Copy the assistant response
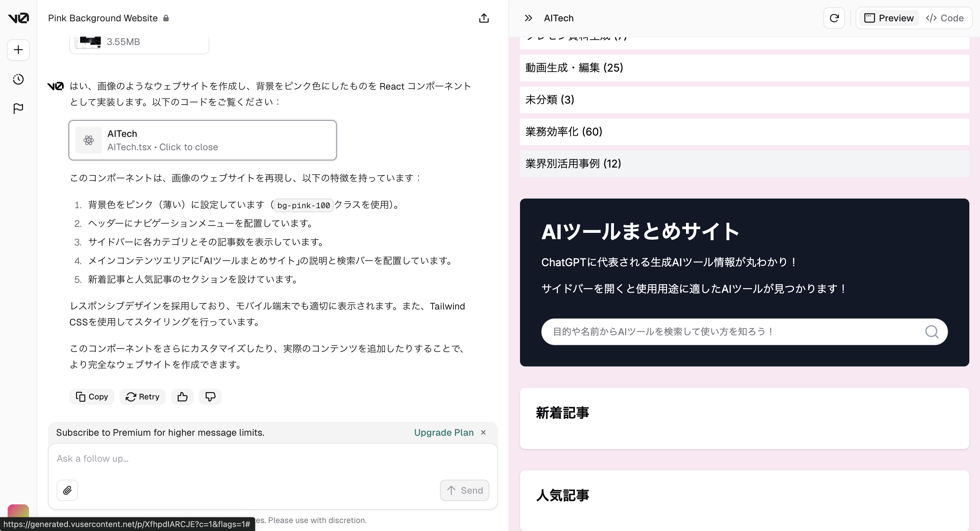 pos(92,397)
